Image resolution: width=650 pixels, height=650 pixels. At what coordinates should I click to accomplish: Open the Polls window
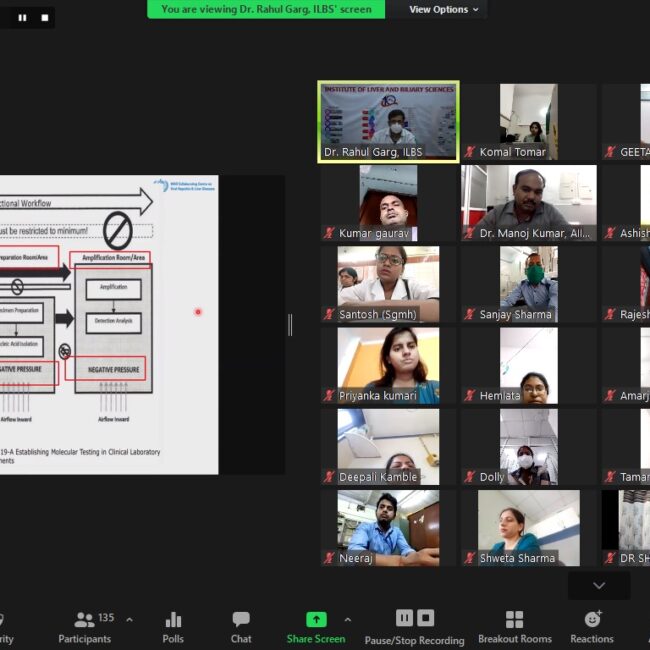point(173,627)
